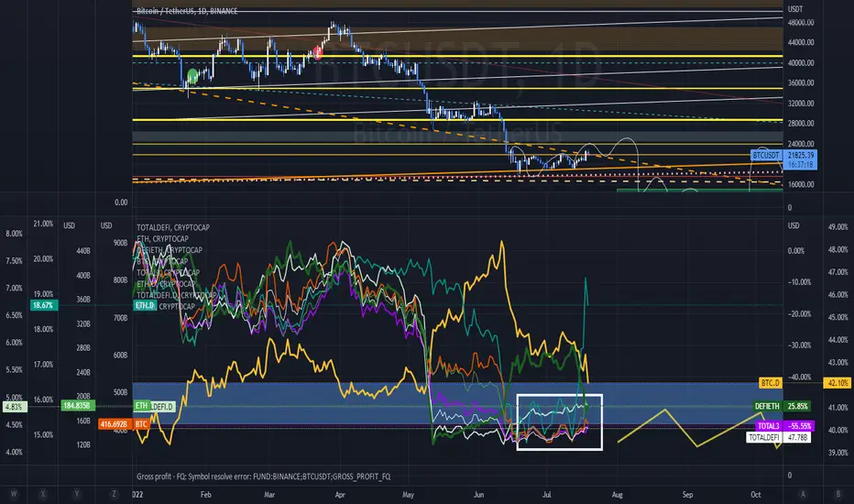Click the light green 4.83% value tag

coord(14,407)
